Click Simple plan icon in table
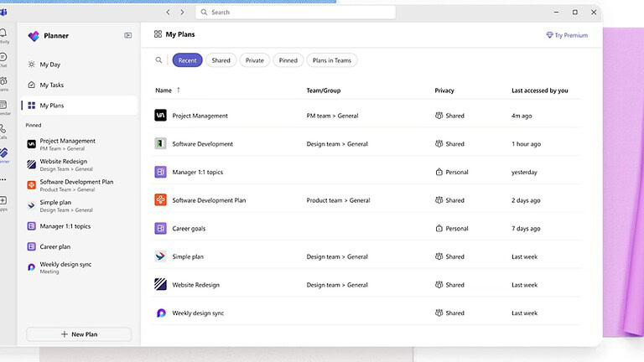644x362 pixels. (161, 256)
